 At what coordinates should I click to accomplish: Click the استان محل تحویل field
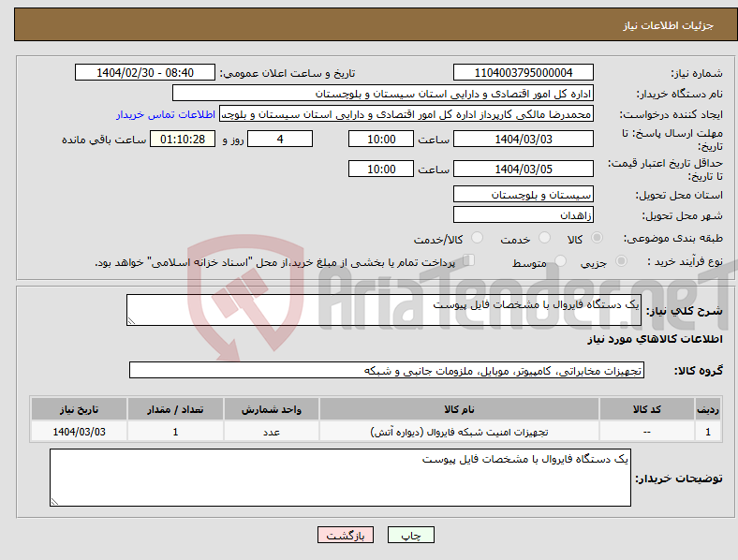pos(524,194)
